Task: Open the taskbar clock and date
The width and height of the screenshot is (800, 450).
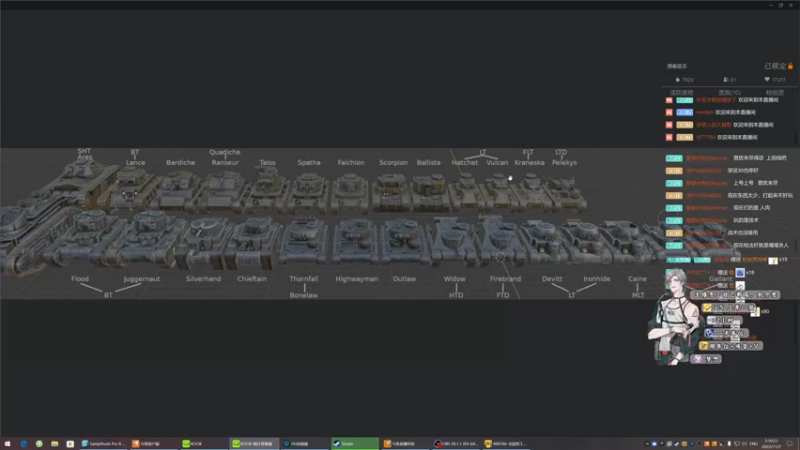Action: [771, 444]
